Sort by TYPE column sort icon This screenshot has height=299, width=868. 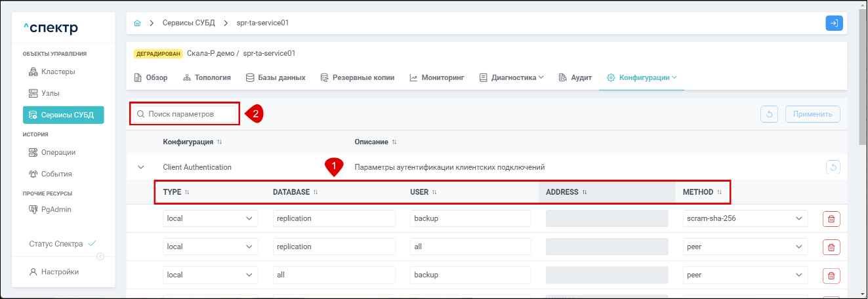(187, 192)
